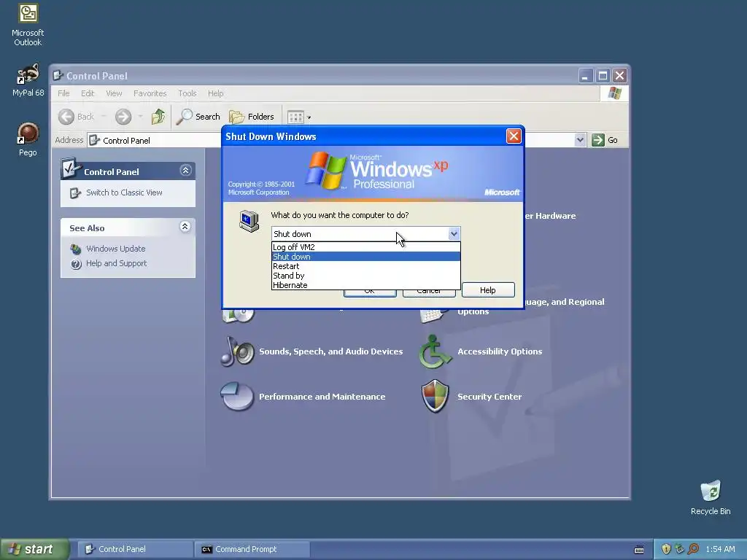Viewport: 747px width, 560px height.
Task: Click the taskbar clock 1:54 AM
Action: (x=720, y=550)
